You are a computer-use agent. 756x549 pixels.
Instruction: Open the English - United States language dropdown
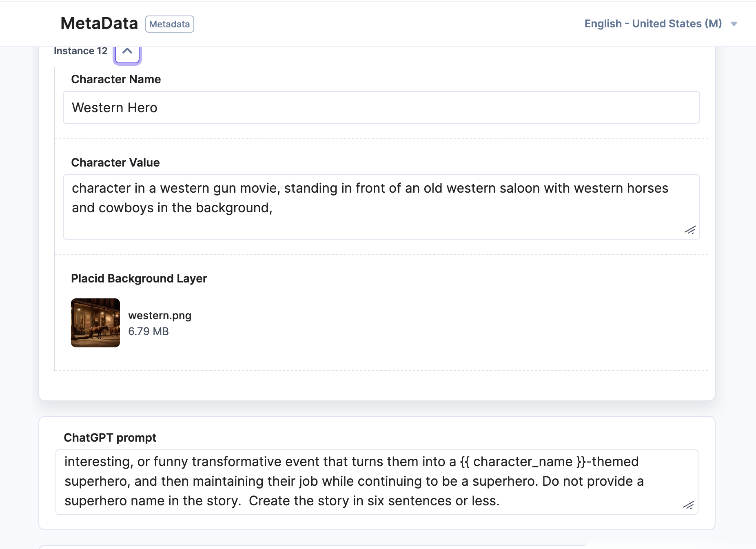(661, 24)
